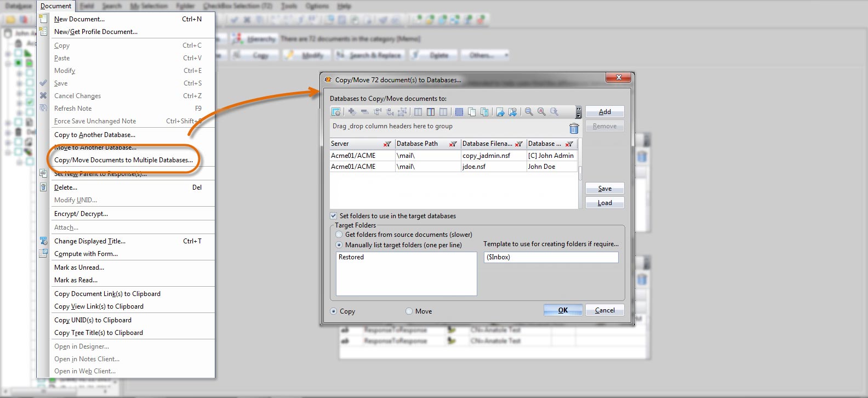Select Get folders from source documents option
This screenshot has width=868, height=398.
click(x=339, y=235)
